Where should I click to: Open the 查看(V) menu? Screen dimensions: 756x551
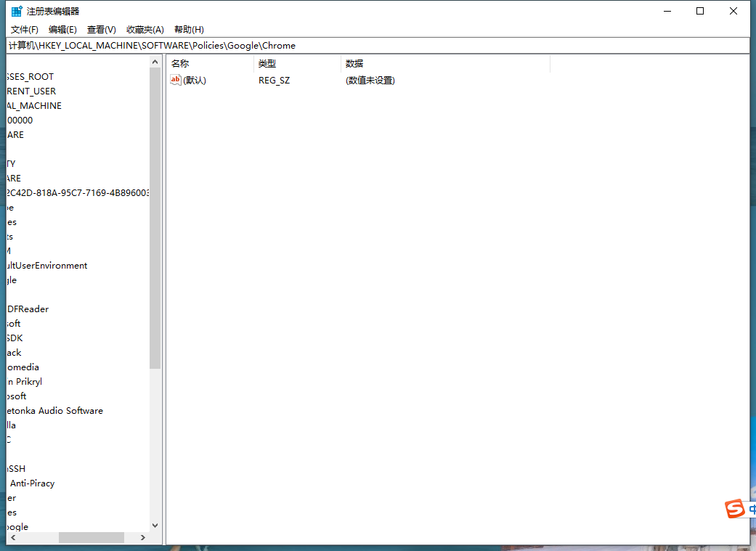pos(101,30)
